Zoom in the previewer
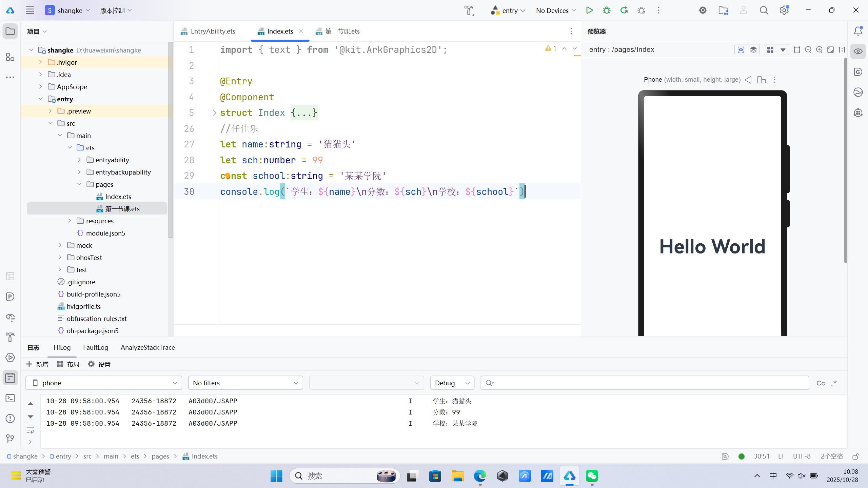868x488 pixels. pyautogui.click(x=819, y=50)
